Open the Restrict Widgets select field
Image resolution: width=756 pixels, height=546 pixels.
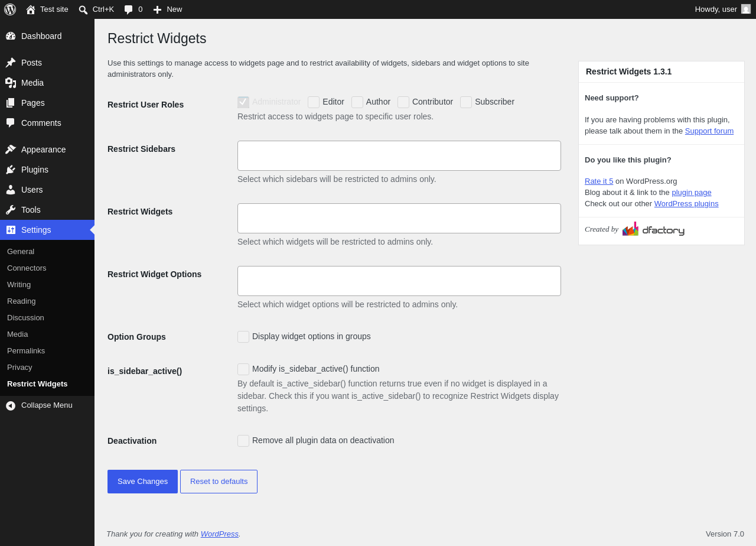click(x=399, y=218)
